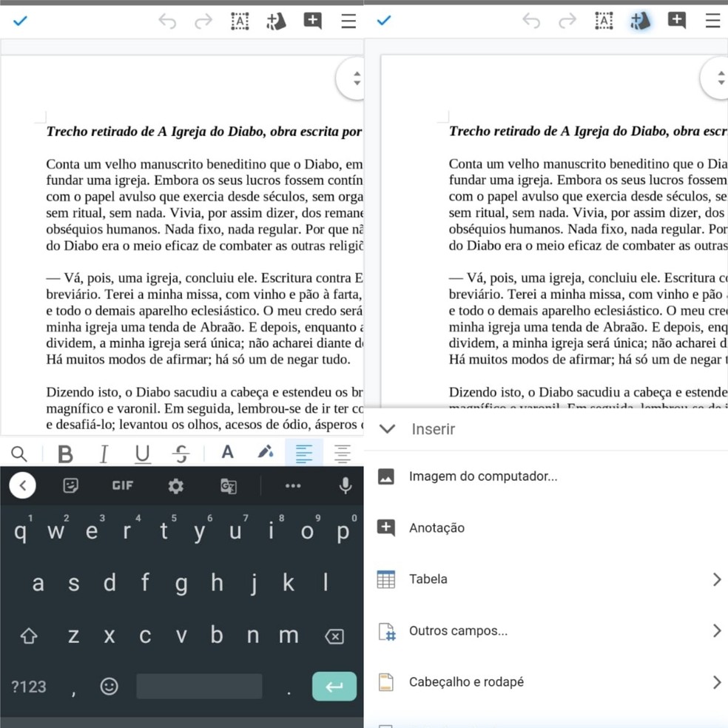Image resolution: width=728 pixels, height=728 pixels.
Task: Tap the green enter key
Action: 334,687
